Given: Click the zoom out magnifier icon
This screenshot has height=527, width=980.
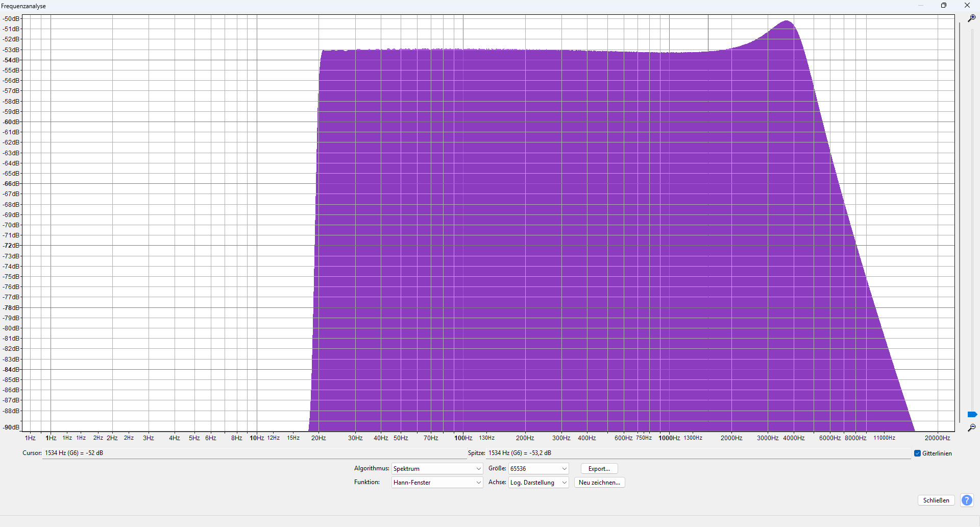Looking at the screenshot, I should (x=971, y=428).
